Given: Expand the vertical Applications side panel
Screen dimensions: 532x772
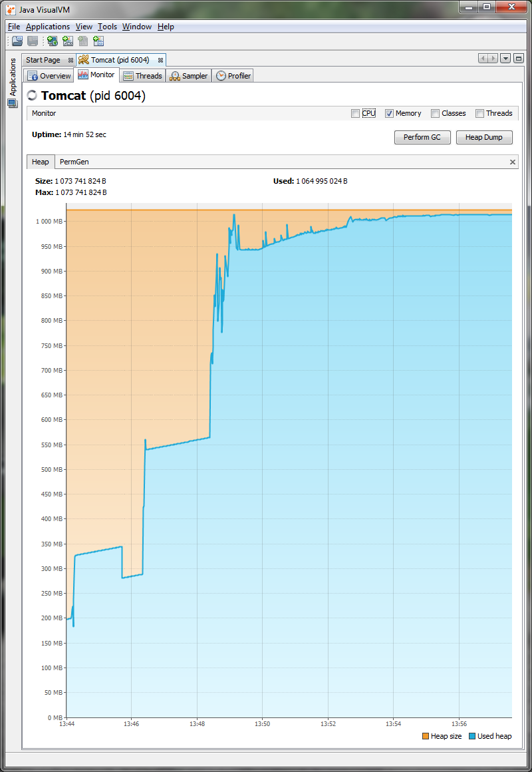Looking at the screenshot, I should pos(13,77).
